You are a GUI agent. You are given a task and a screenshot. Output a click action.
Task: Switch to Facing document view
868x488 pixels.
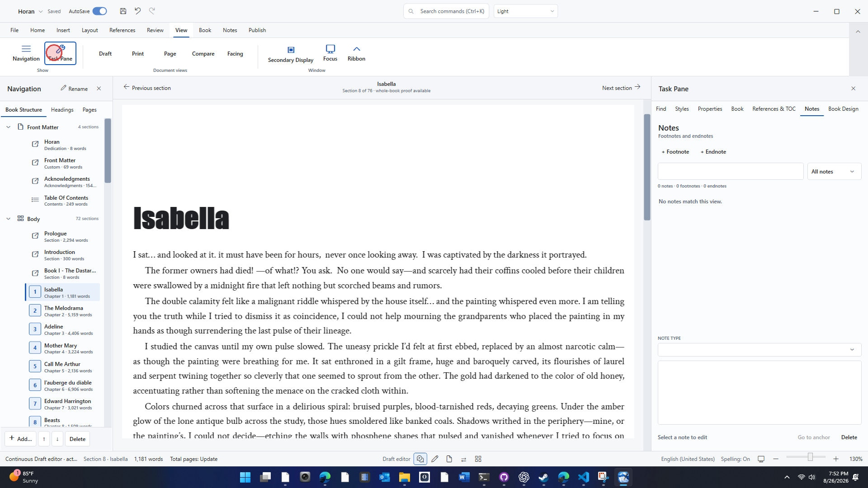click(x=235, y=54)
